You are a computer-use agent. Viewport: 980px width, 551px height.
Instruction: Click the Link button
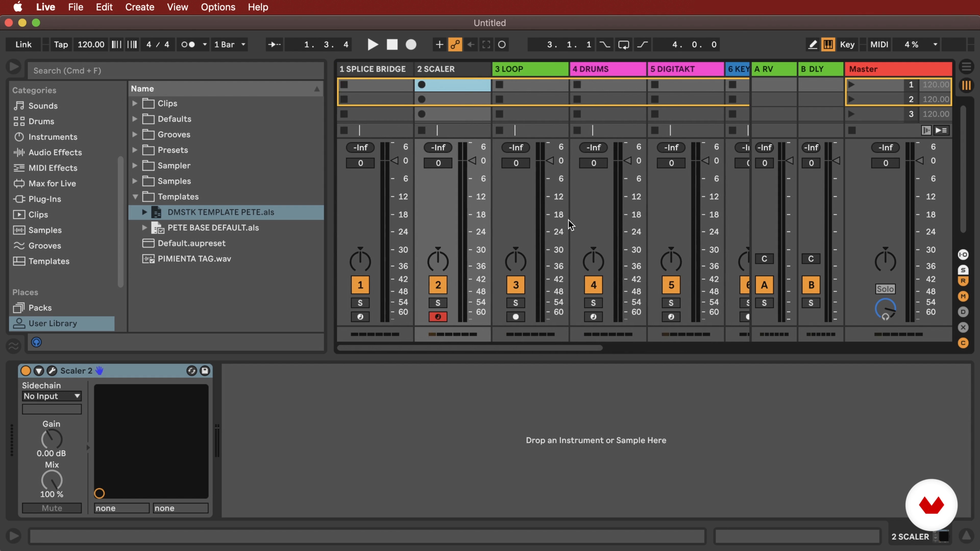click(x=23, y=44)
